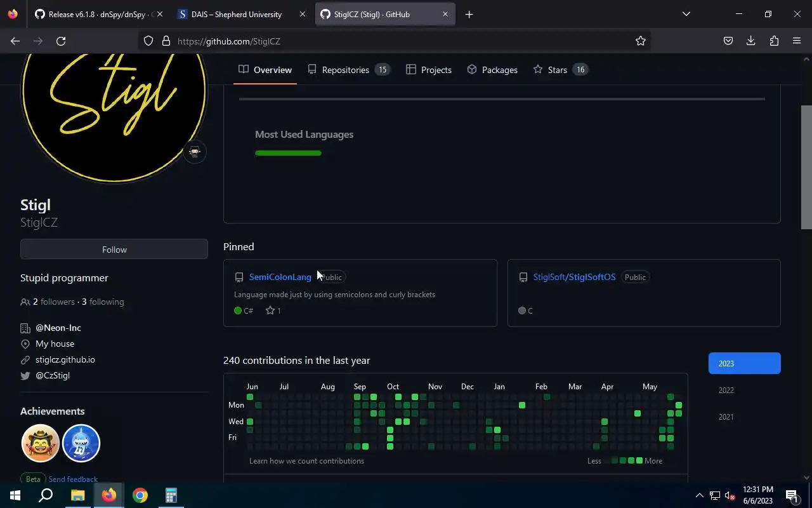
Task: Click the green C# language dot
Action: tap(238, 311)
